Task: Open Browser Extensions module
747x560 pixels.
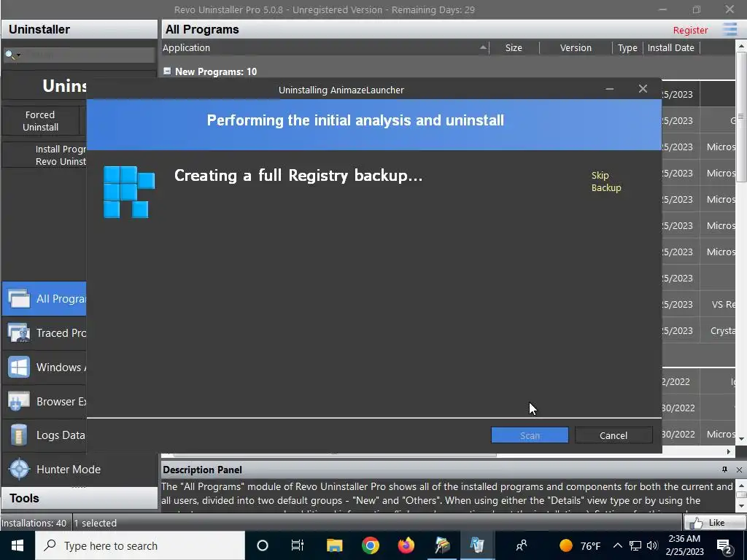Action: [x=44, y=402]
